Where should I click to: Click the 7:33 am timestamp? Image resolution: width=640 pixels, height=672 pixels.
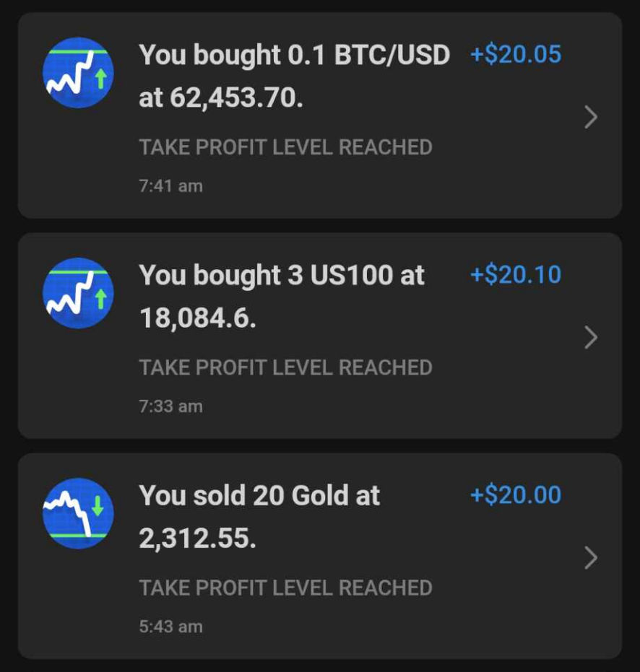click(x=170, y=406)
